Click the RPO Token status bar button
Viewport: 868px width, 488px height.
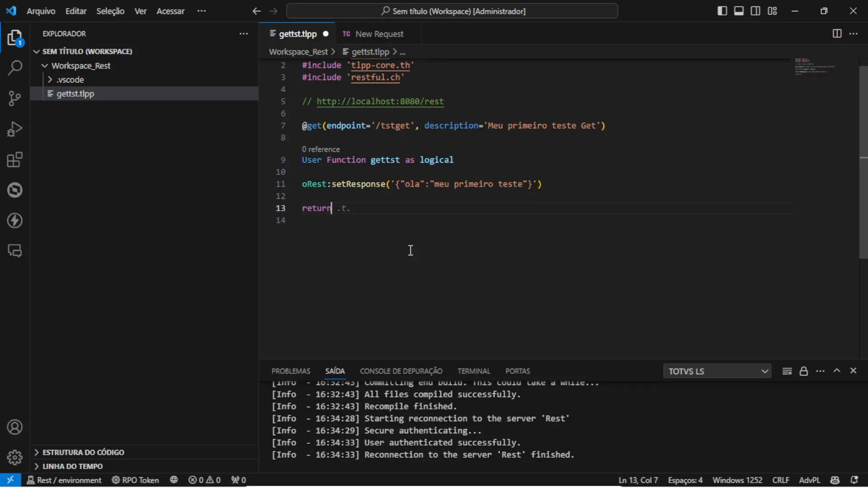[136, 480]
